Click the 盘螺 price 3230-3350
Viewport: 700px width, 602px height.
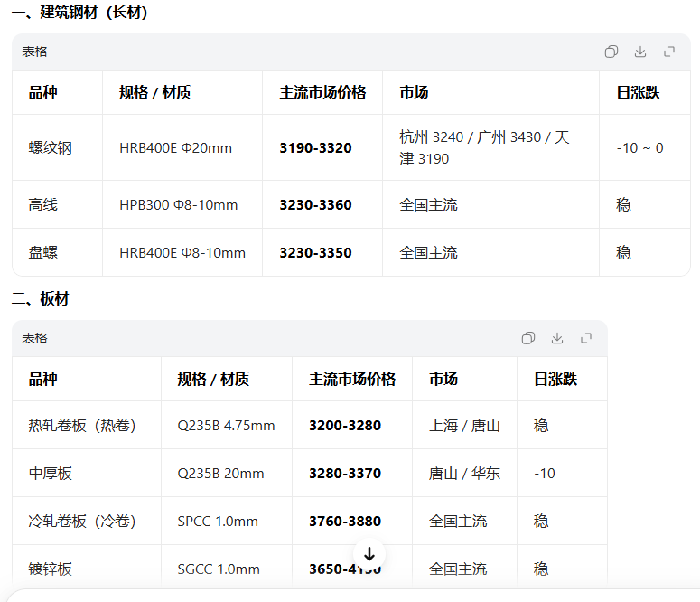315,253
